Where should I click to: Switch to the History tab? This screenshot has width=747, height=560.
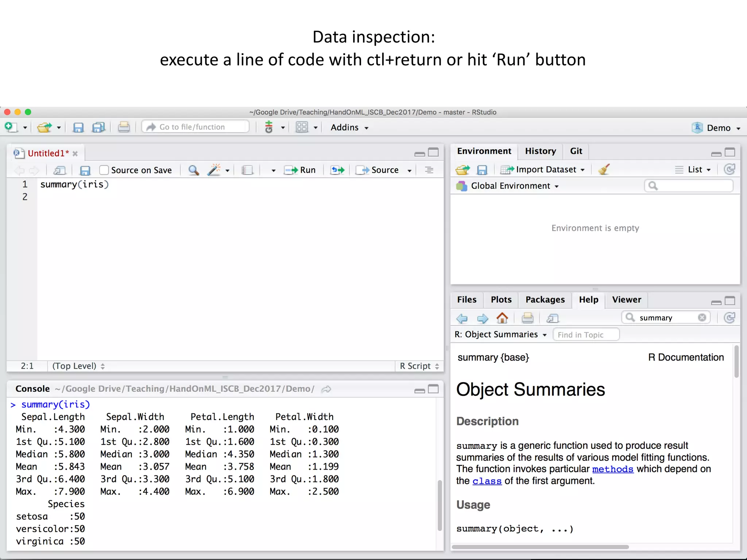[x=540, y=151]
